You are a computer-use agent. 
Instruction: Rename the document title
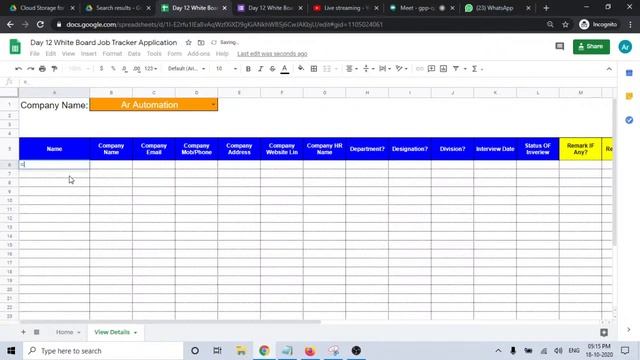tap(104, 42)
